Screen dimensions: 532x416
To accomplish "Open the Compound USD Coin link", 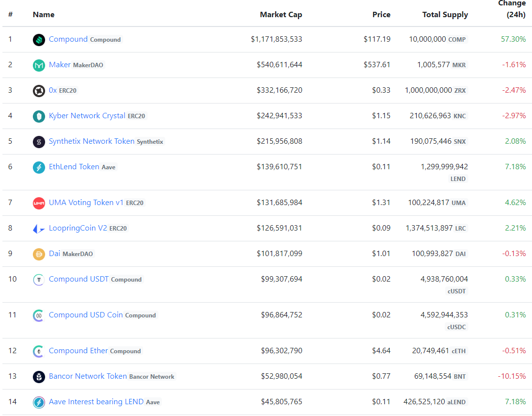I will tap(86, 315).
